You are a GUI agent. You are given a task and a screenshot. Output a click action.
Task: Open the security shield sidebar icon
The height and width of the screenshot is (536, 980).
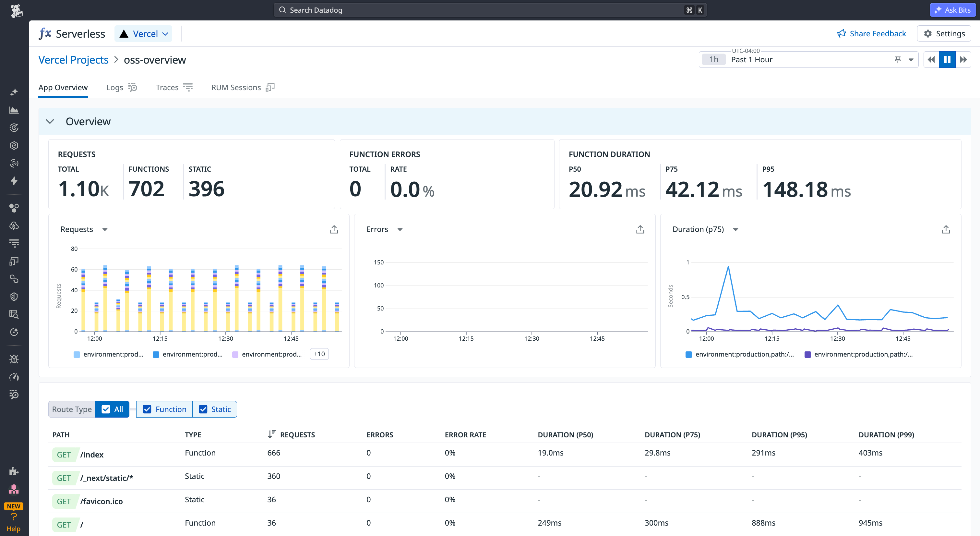[14, 297]
